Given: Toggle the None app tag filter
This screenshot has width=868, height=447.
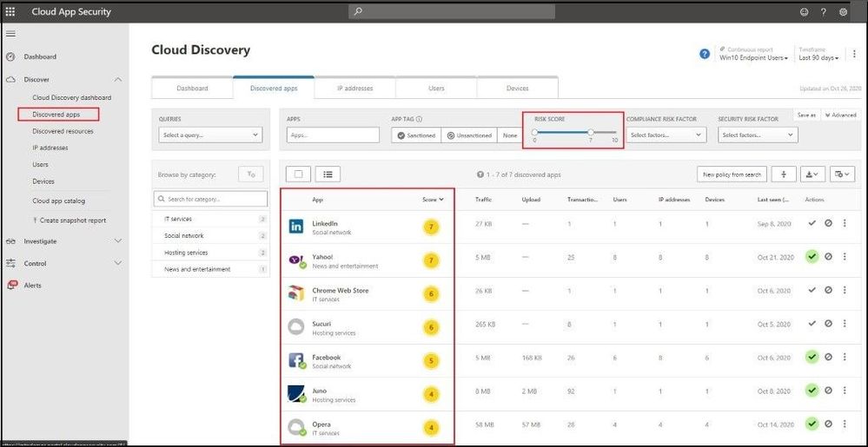Looking at the screenshot, I should pos(510,135).
